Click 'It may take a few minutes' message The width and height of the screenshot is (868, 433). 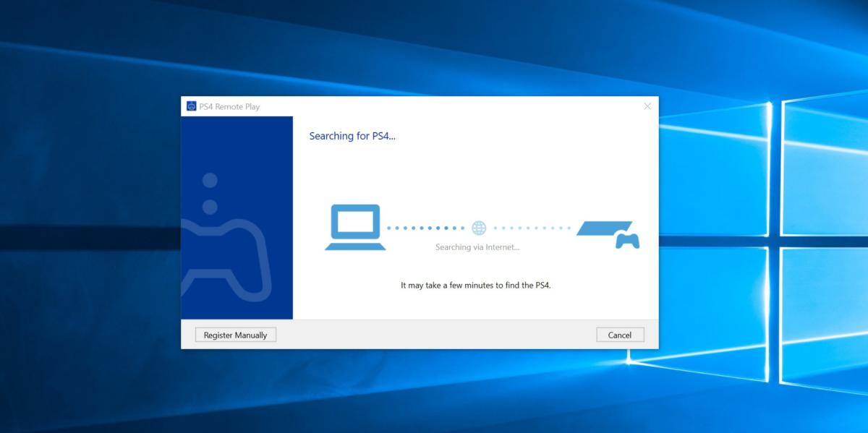[x=476, y=285]
